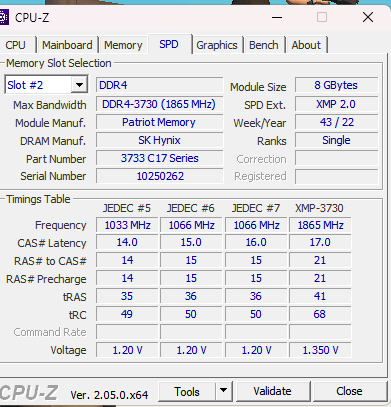This screenshot has height=407, width=391.
Task: Click the 17.0 CAS# Latency cell
Action: pyautogui.click(x=320, y=242)
